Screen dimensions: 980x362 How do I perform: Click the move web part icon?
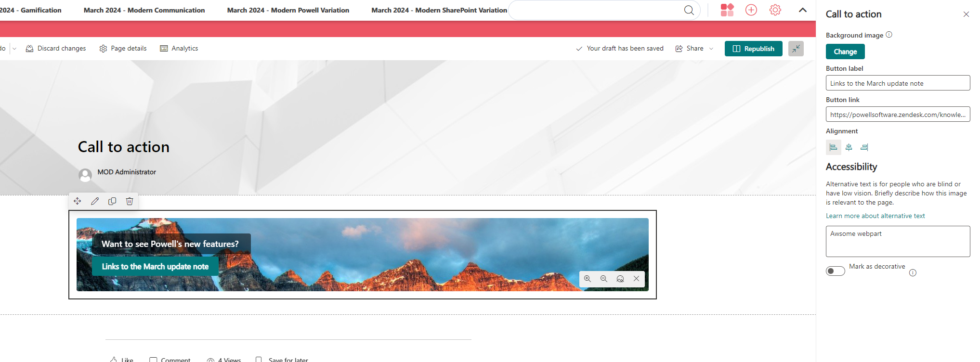78,201
